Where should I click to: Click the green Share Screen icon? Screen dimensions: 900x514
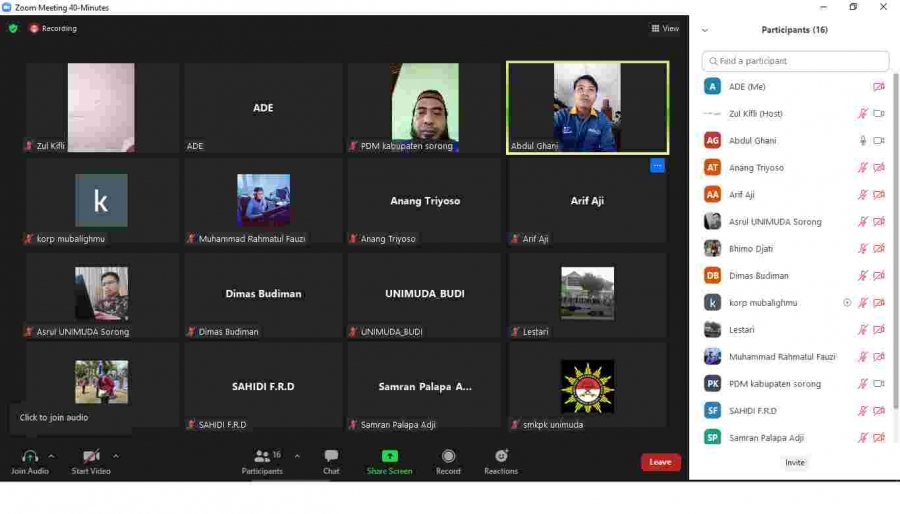coord(389,456)
